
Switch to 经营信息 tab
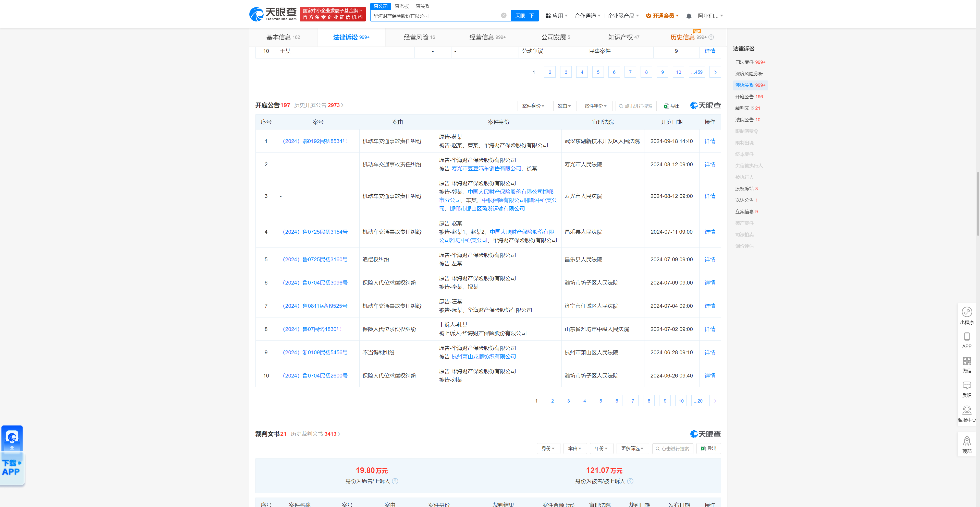click(x=487, y=37)
